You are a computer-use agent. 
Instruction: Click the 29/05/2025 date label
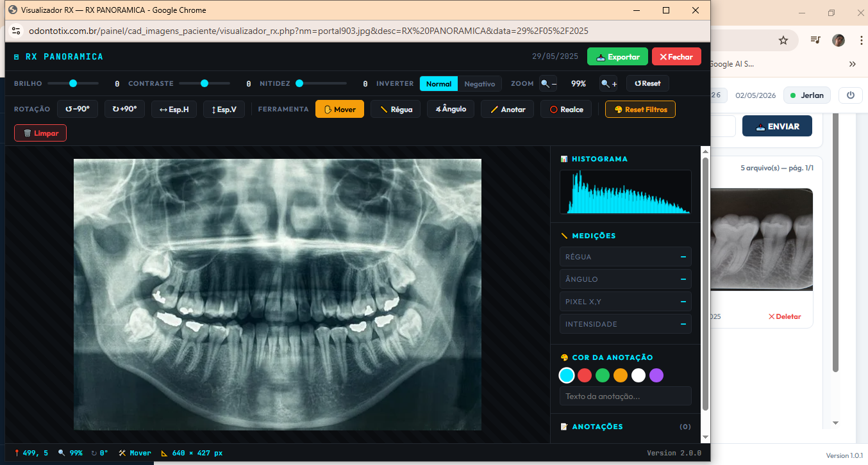pyautogui.click(x=556, y=56)
